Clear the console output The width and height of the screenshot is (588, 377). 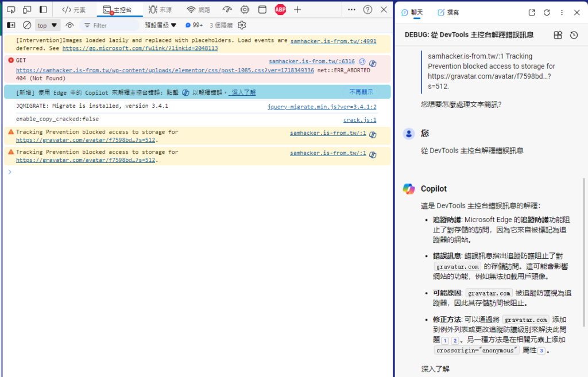point(27,25)
